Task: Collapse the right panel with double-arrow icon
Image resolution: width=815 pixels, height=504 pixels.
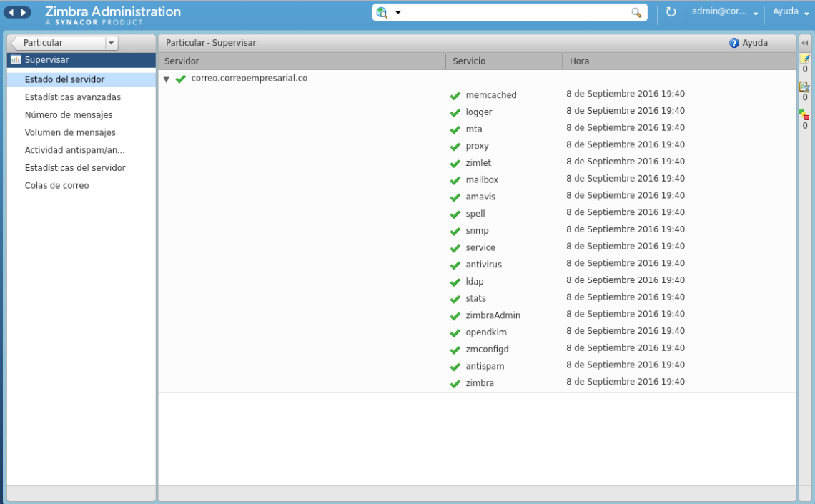Action: tap(804, 43)
